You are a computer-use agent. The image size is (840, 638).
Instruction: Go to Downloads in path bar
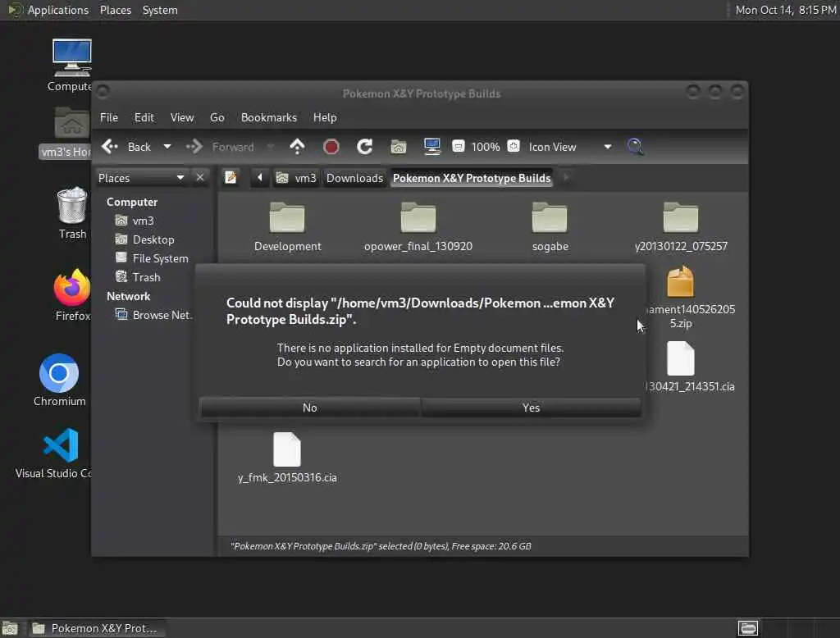354,178
